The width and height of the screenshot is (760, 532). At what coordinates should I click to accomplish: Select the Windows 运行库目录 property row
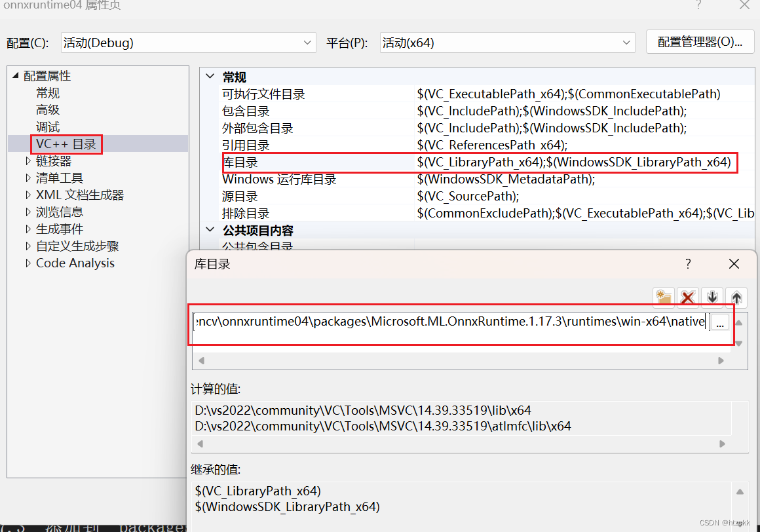(487, 180)
